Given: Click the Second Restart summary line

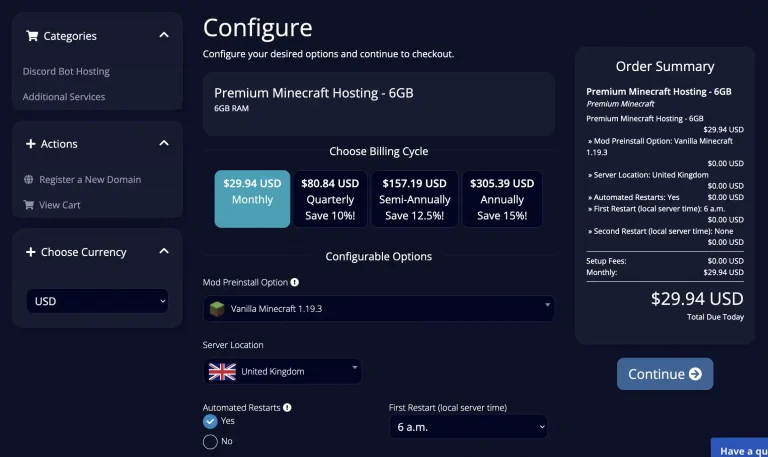Looking at the screenshot, I should point(660,231).
